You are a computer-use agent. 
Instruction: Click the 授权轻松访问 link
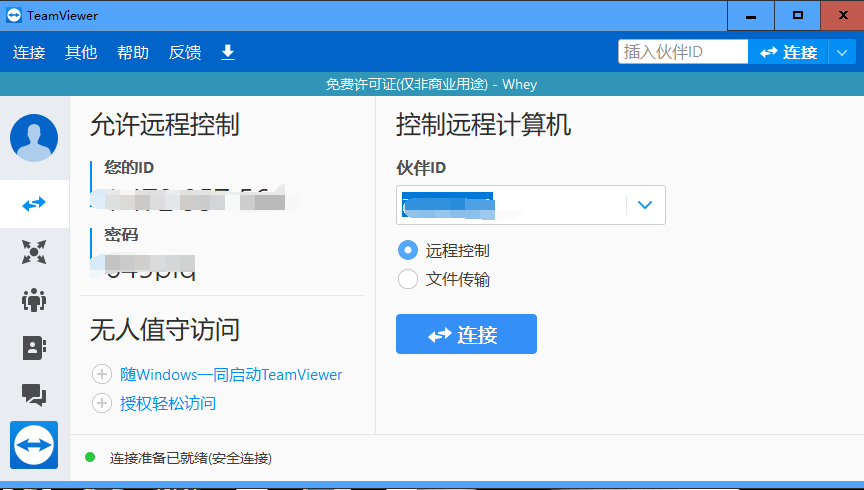coord(168,403)
